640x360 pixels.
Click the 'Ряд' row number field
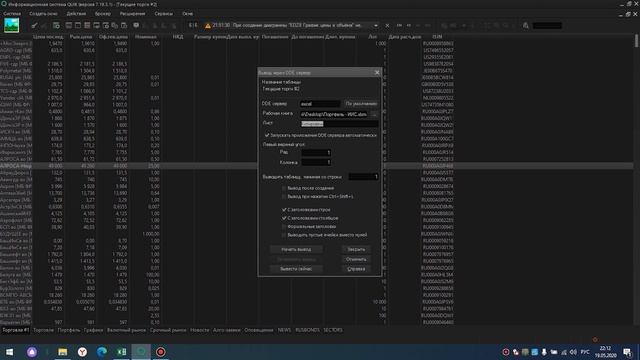pos(316,152)
